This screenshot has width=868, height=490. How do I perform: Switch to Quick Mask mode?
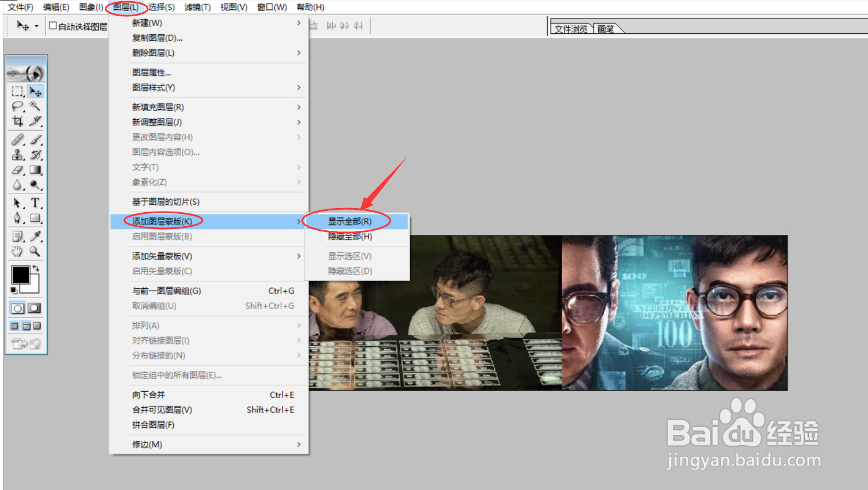pyautogui.click(x=34, y=308)
